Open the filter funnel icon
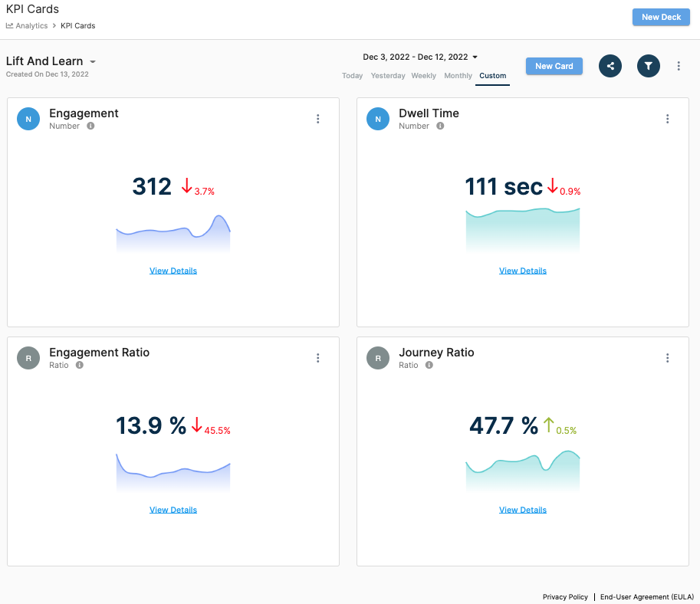Screen dimensions: 700x604 (648, 66)
